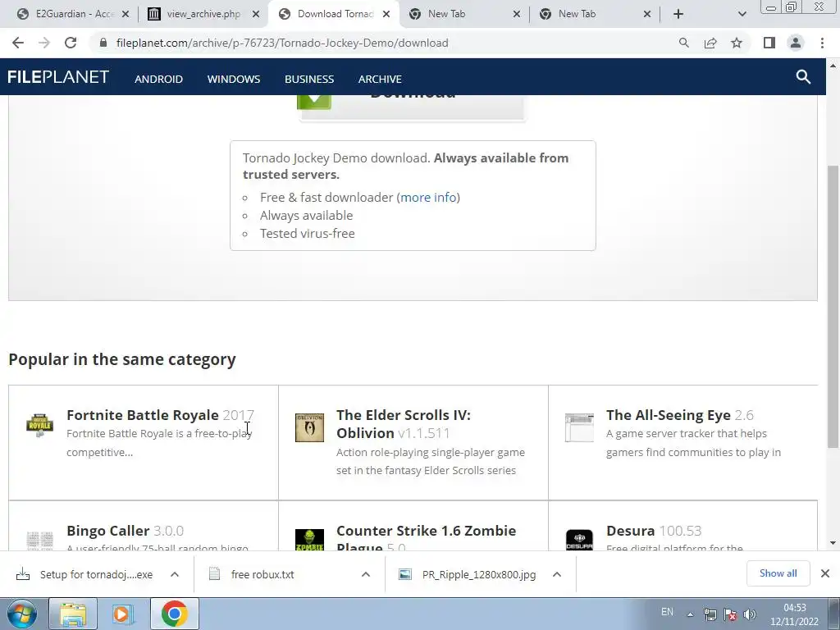Open downloaded Setup for tornadoj...exe
The image size is (840, 630).
click(85, 574)
